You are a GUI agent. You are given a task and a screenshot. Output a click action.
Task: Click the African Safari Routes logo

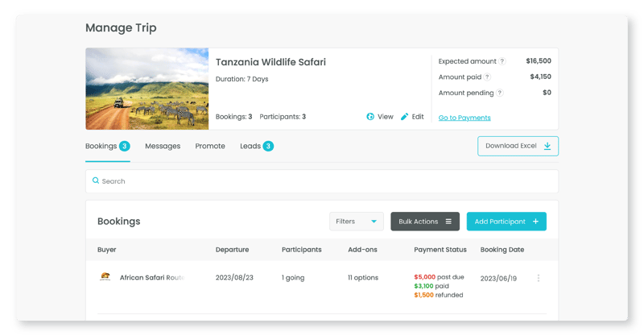pyautogui.click(x=105, y=278)
